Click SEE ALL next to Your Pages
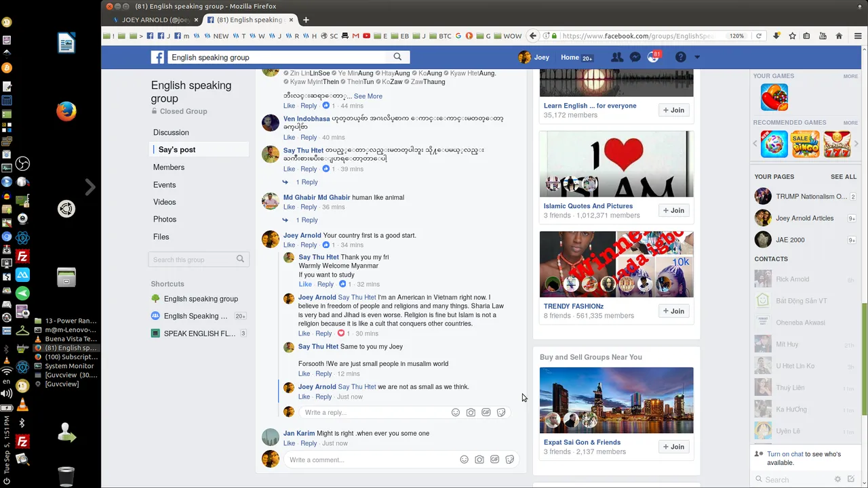868x488 pixels. (x=844, y=177)
